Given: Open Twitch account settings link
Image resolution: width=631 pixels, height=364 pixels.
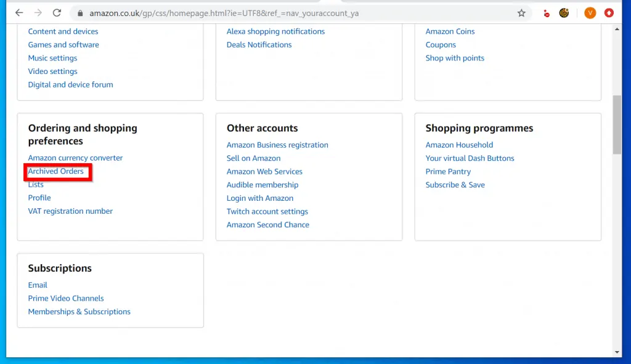Looking at the screenshot, I should pyautogui.click(x=267, y=211).
